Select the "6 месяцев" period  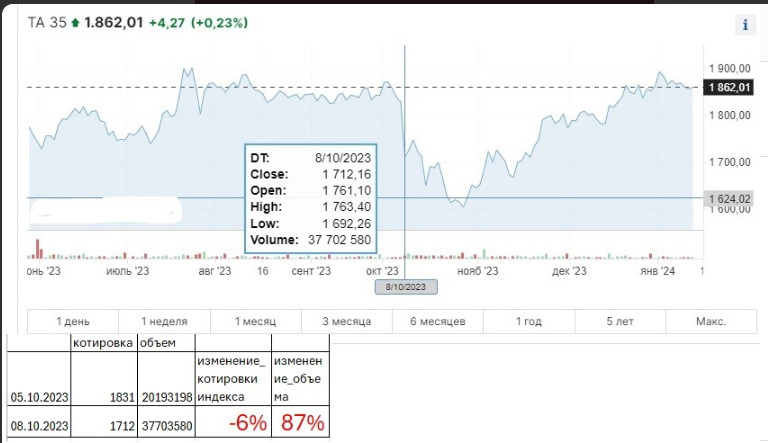[438, 321]
